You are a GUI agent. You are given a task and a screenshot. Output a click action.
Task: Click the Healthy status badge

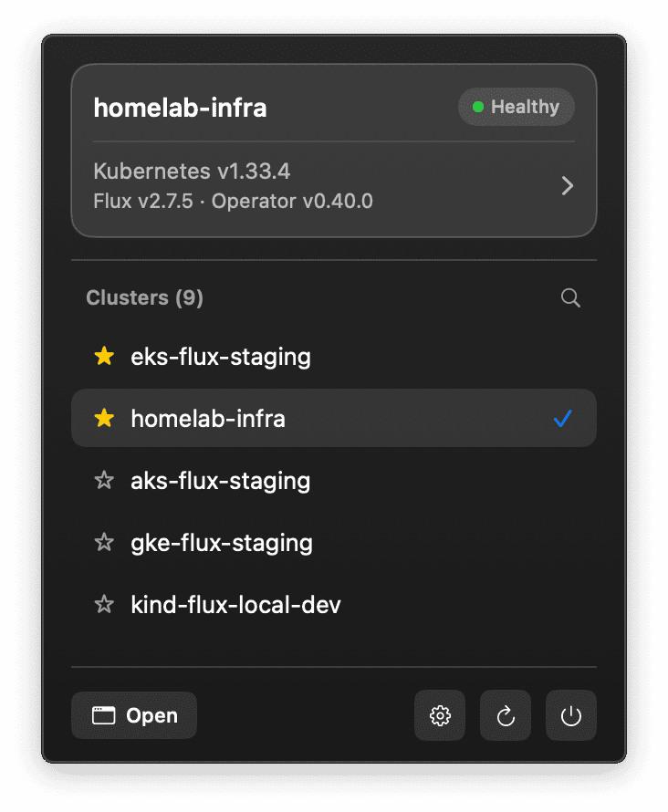(516, 107)
